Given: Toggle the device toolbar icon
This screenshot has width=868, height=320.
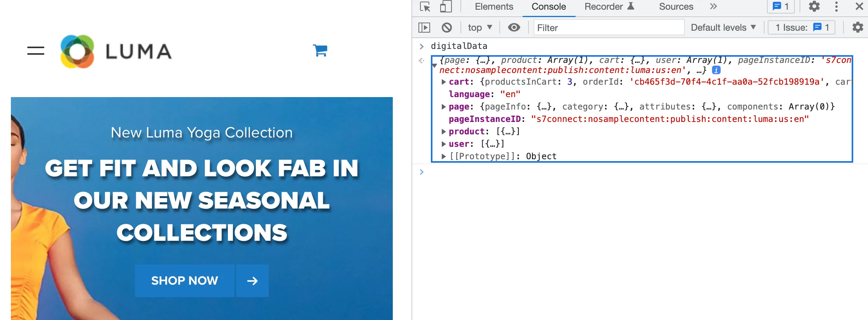Looking at the screenshot, I should click(446, 7).
